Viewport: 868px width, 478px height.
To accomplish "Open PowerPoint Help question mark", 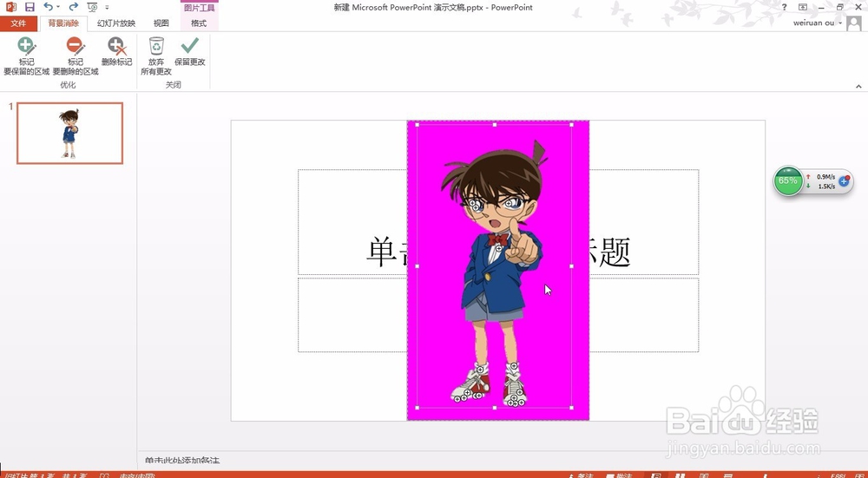I will [x=785, y=7].
